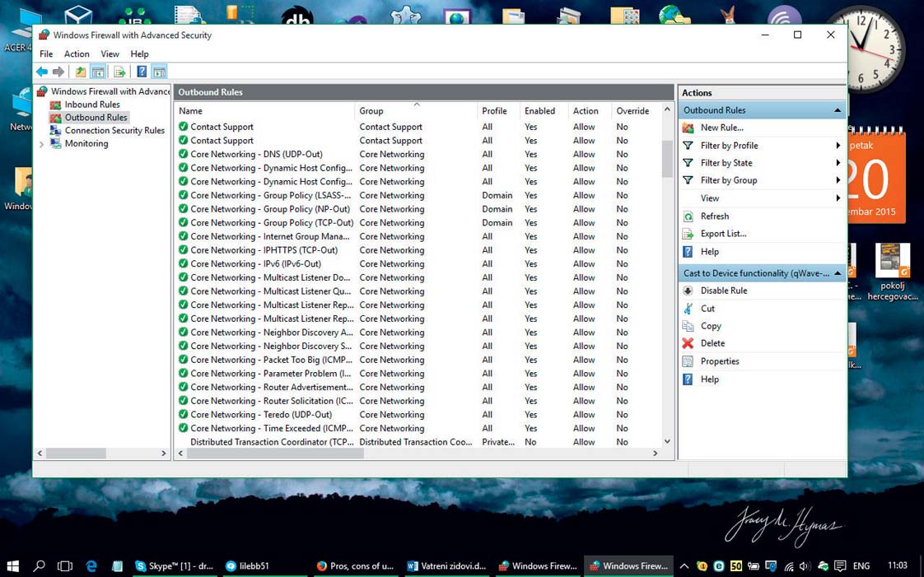The image size is (924, 577).
Task: Click the Cut scissors icon
Action: (x=688, y=309)
